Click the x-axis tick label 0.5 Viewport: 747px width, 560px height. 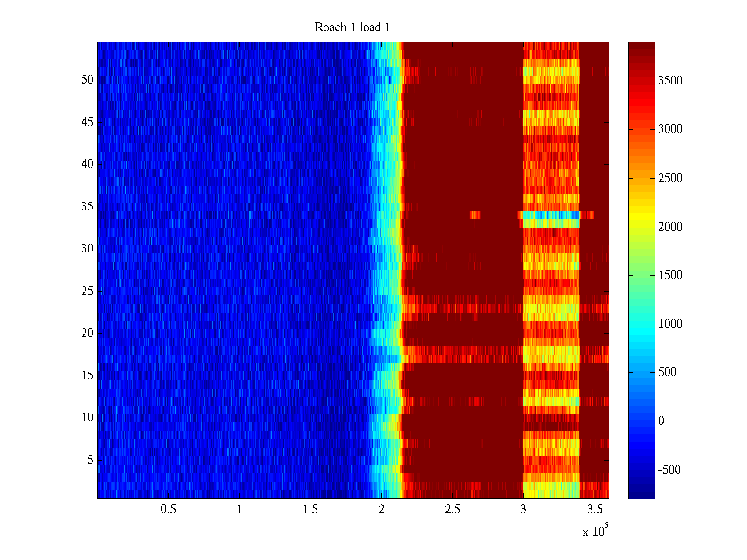click(x=168, y=510)
